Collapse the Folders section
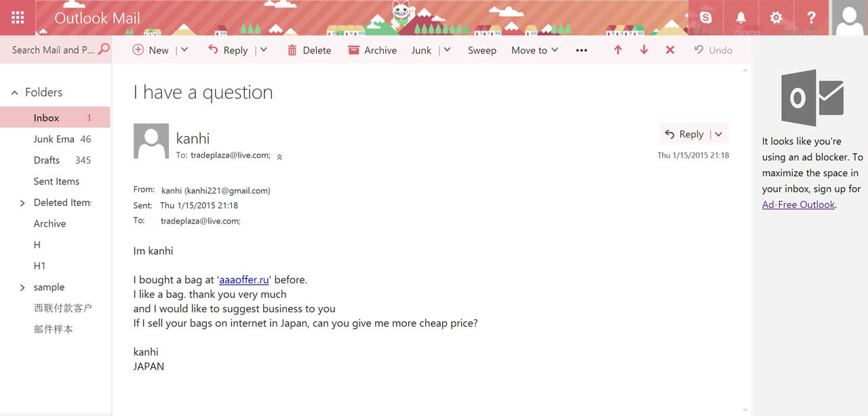 point(15,93)
